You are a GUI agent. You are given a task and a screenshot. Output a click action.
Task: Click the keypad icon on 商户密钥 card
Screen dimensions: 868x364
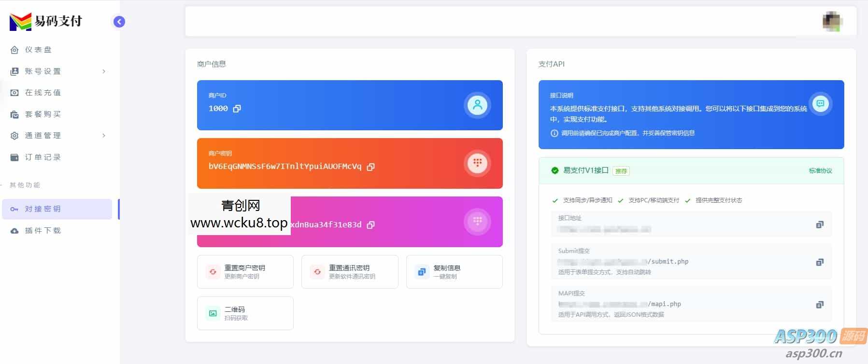pyautogui.click(x=477, y=163)
